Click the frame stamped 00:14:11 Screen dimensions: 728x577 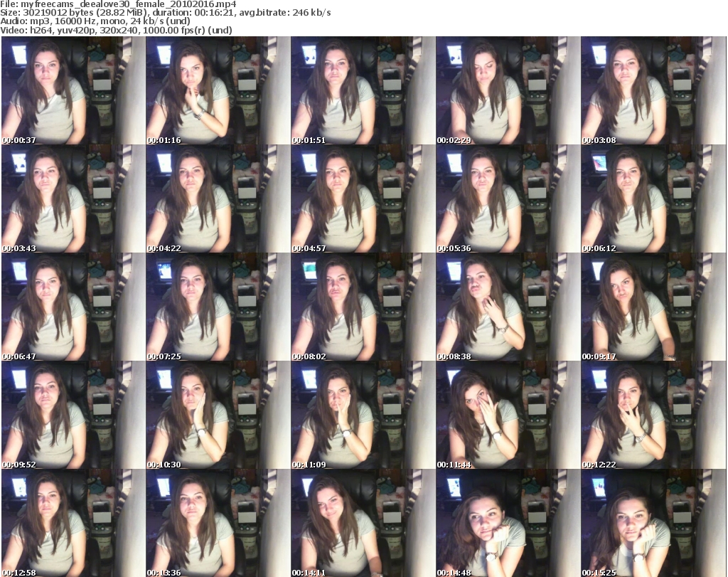[x=363, y=524]
